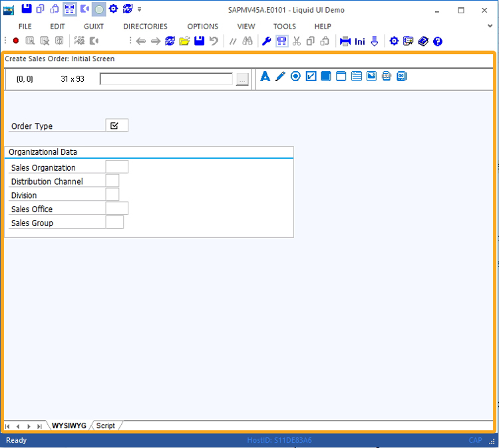
Task: Click the scissors cut icon
Action: 297,41
